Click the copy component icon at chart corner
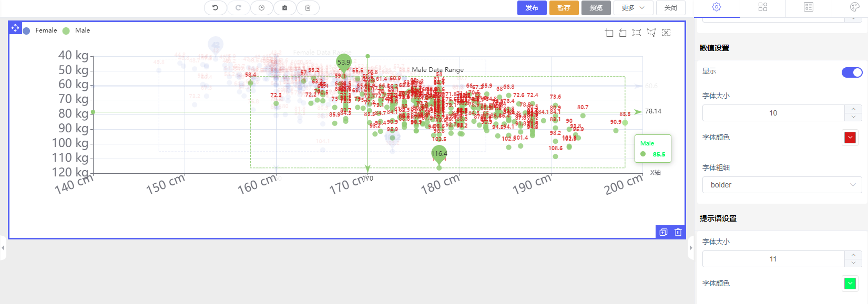868x304 pixels. click(663, 232)
